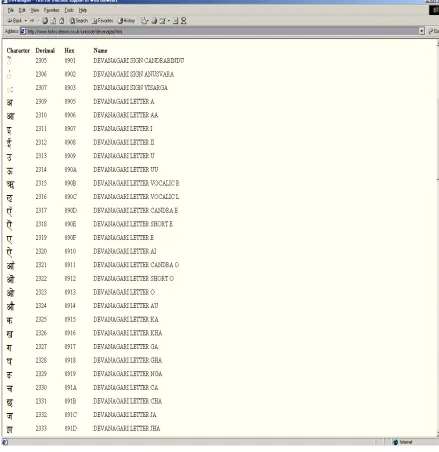Open the Search pane
Image resolution: width=439 pixels, height=452 pixels.
79,21
